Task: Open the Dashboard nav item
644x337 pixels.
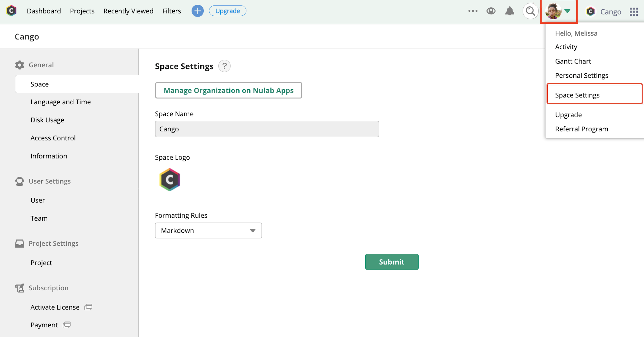Action: pos(44,11)
